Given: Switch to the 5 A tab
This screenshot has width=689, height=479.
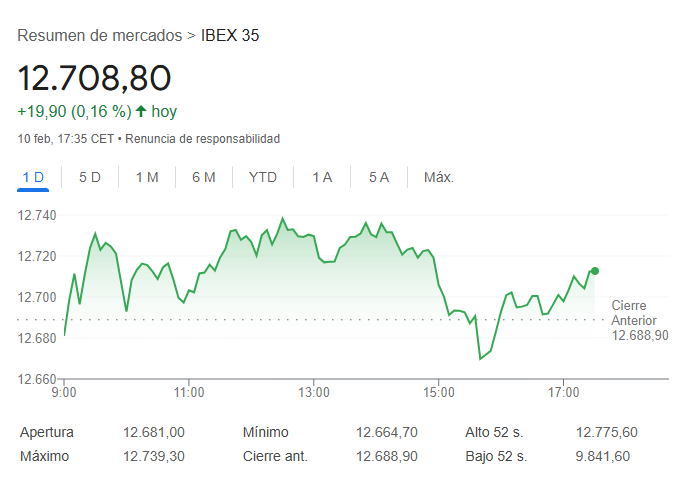Looking at the screenshot, I should (x=379, y=177).
